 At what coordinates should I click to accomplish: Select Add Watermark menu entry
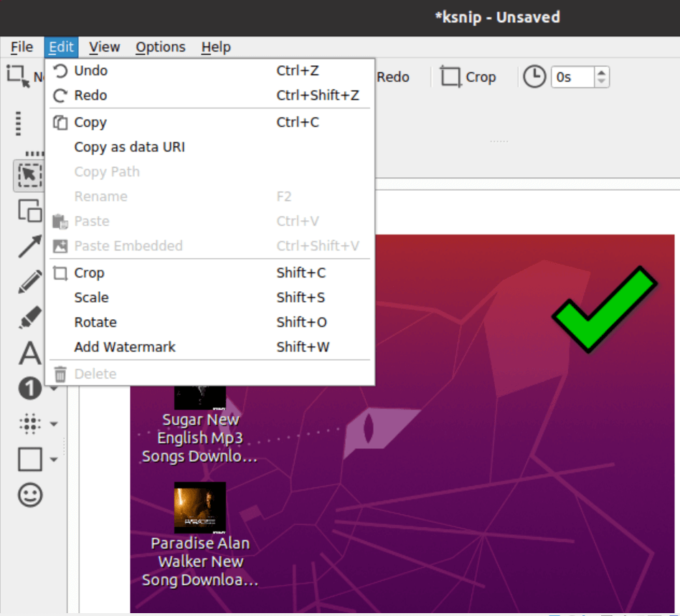[210, 347]
